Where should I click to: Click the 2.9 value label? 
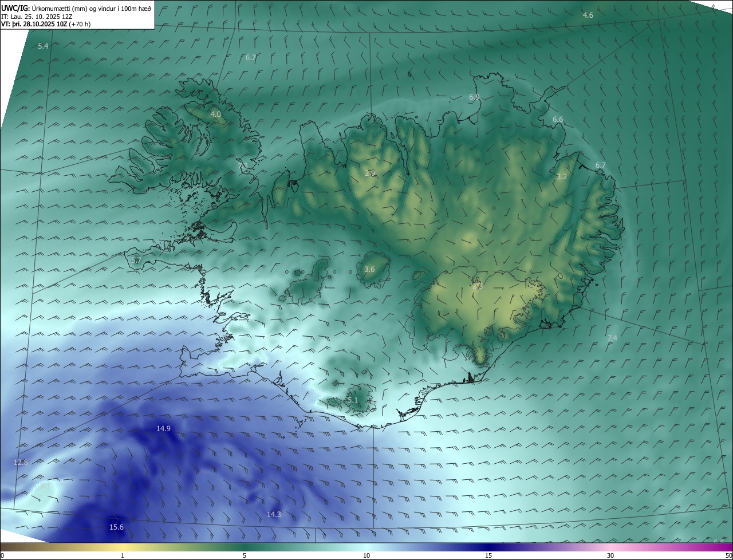[x=370, y=173]
